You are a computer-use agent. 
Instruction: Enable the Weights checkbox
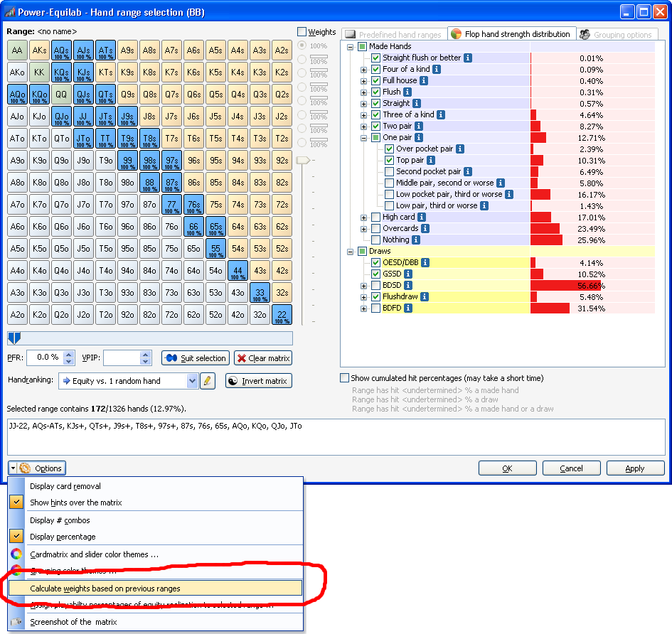click(x=302, y=32)
